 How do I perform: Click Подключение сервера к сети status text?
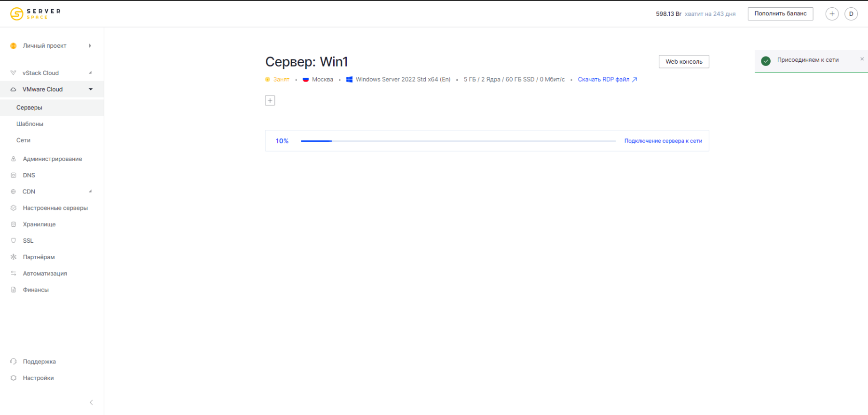click(x=663, y=141)
